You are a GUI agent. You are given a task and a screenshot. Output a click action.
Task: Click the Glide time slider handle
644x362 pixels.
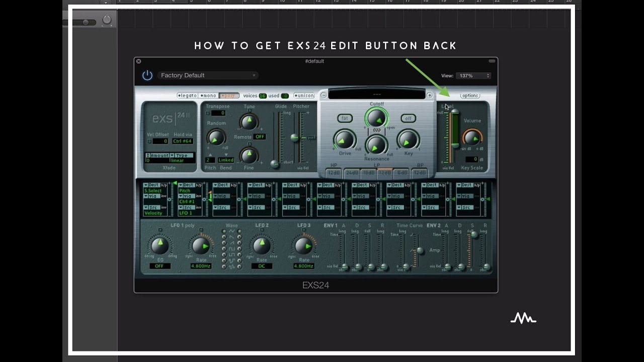(275, 164)
